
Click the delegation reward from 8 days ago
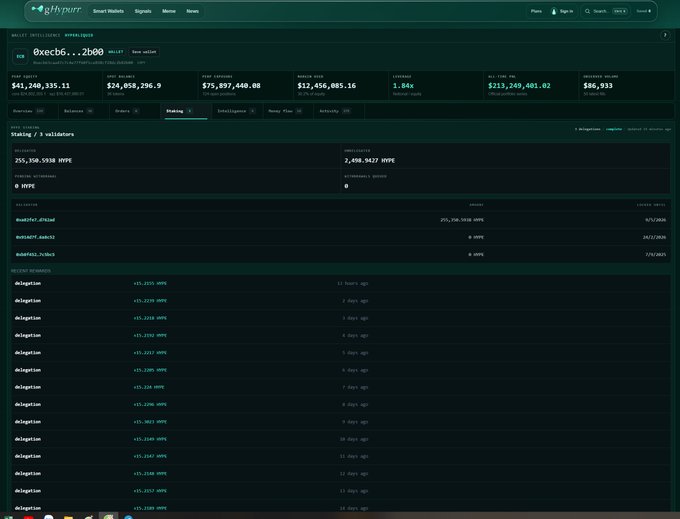[x=340, y=404]
